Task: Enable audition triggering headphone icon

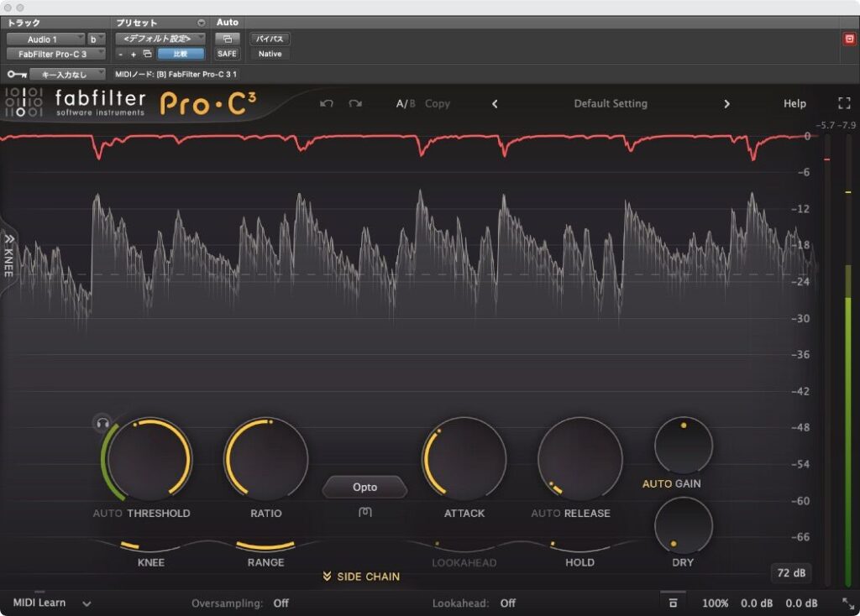Action: tap(102, 423)
